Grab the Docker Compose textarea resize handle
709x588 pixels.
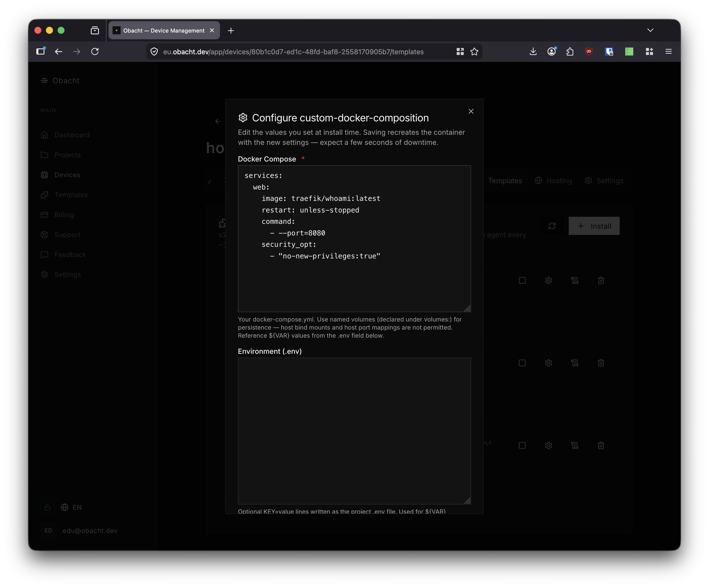coord(468,309)
